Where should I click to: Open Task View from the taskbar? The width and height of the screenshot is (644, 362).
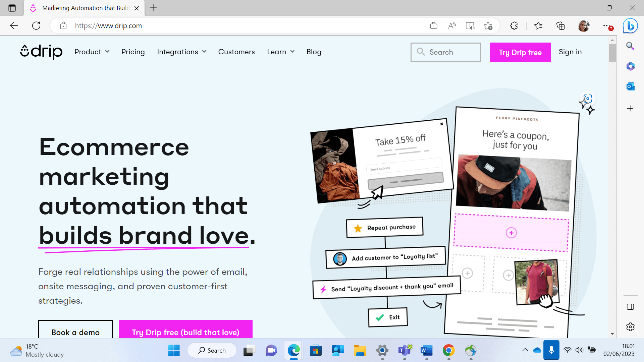tap(249, 351)
